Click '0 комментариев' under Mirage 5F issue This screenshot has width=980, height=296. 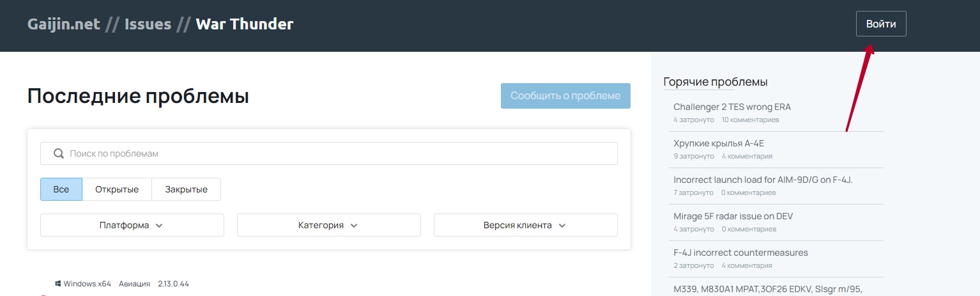click(x=749, y=229)
